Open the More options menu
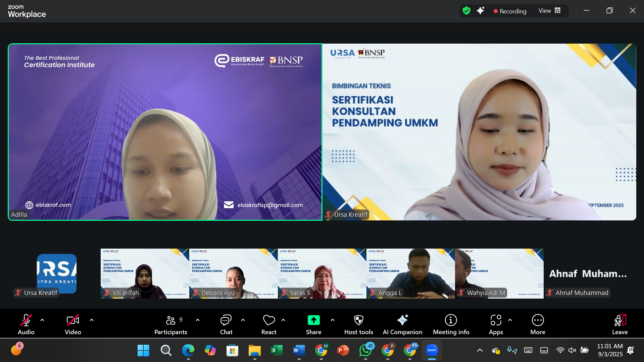The image size is (644, 362). pos(538,324)
